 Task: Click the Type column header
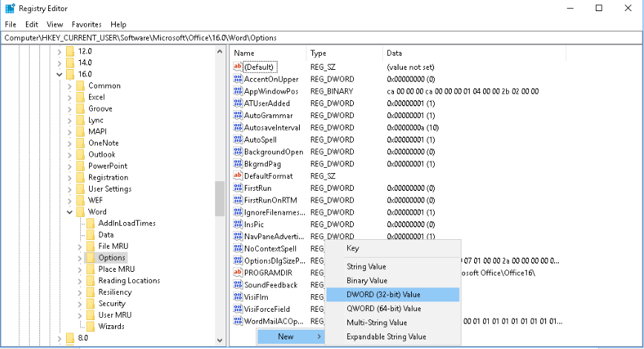coord(344,53)
